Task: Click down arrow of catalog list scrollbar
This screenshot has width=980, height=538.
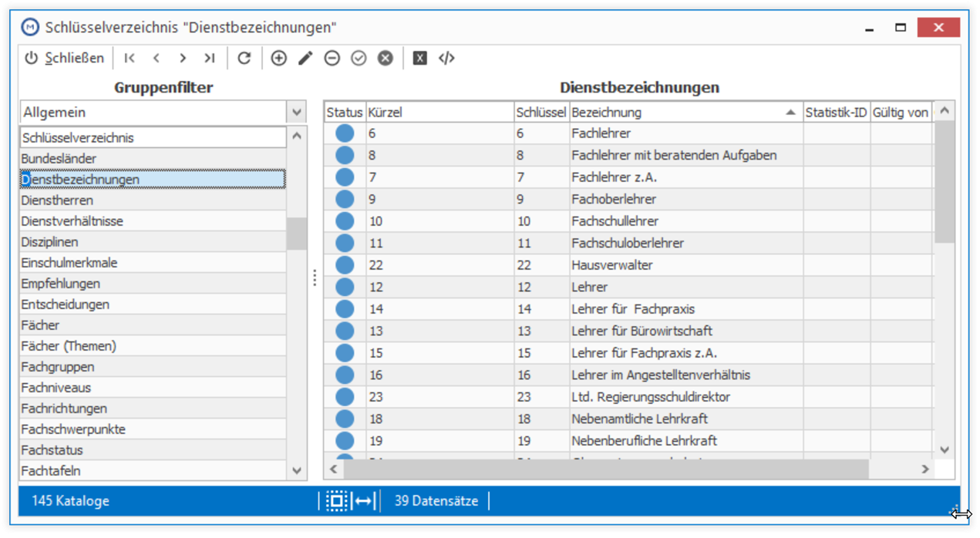Action: pyautogui.click(x=298, y=470)
